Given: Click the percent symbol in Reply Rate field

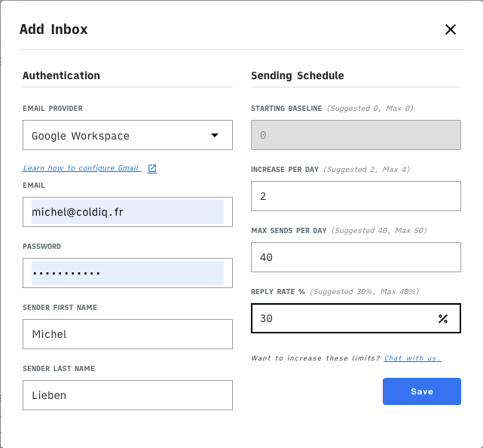Looking at the screenshot, I should pos(442,319).
